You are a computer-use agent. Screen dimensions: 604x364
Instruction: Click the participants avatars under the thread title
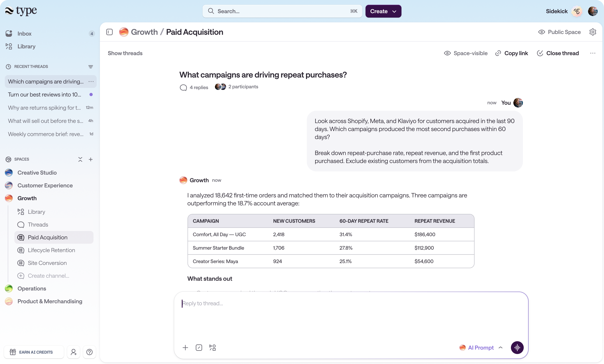click(x=220, y=87)
